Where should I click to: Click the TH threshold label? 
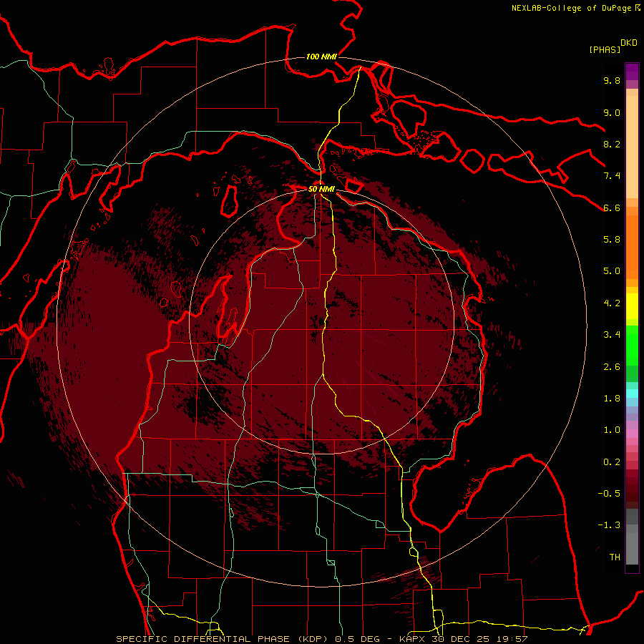coord(615,557)
